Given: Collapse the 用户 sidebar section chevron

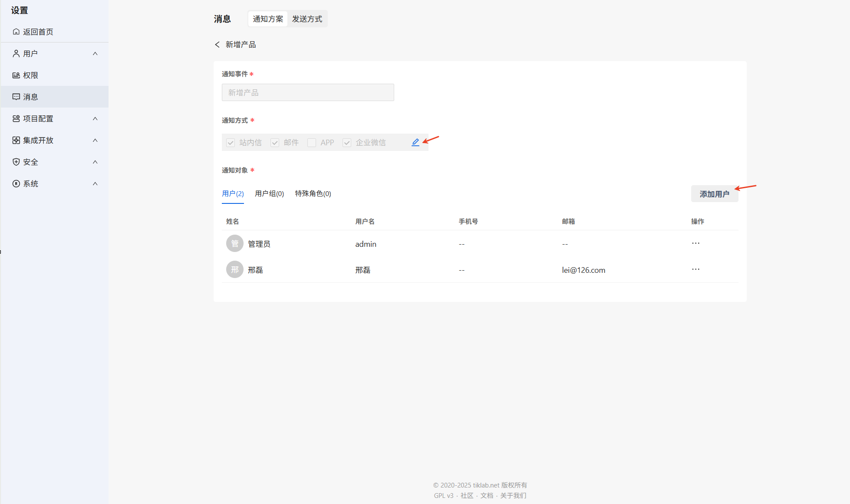Looking at the screenshot, I should 95,54.
